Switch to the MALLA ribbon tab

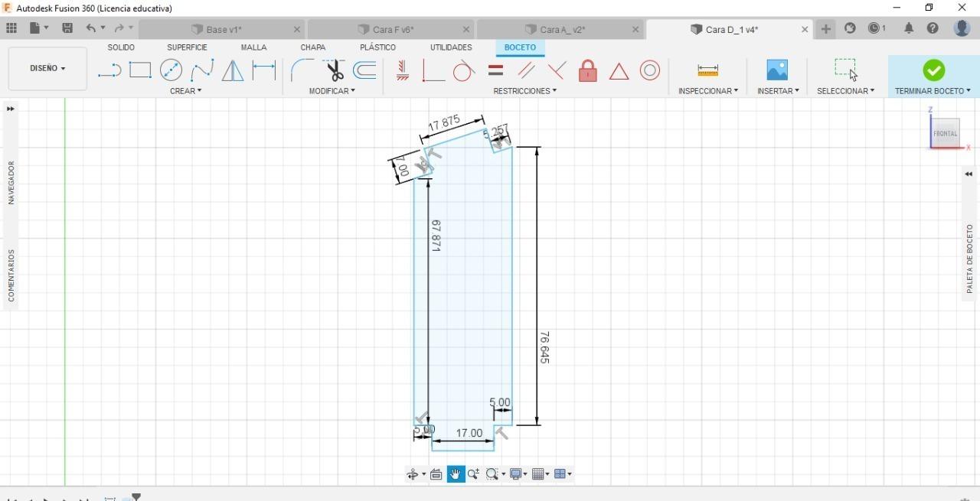pos(253,47)
